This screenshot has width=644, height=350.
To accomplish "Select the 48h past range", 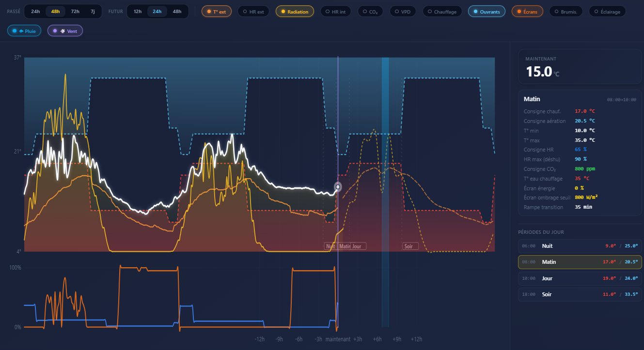I will click(x=55, y=11).
